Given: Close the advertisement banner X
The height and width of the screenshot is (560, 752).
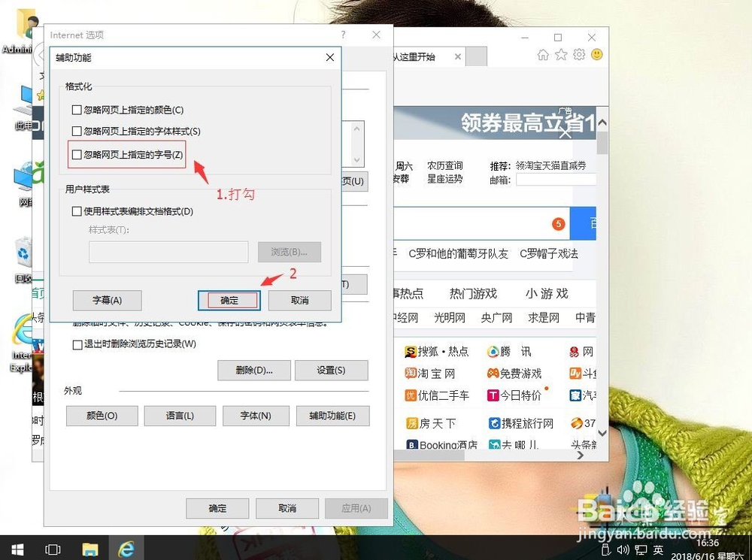Looking at the screenshot, I should coord(566,132).
